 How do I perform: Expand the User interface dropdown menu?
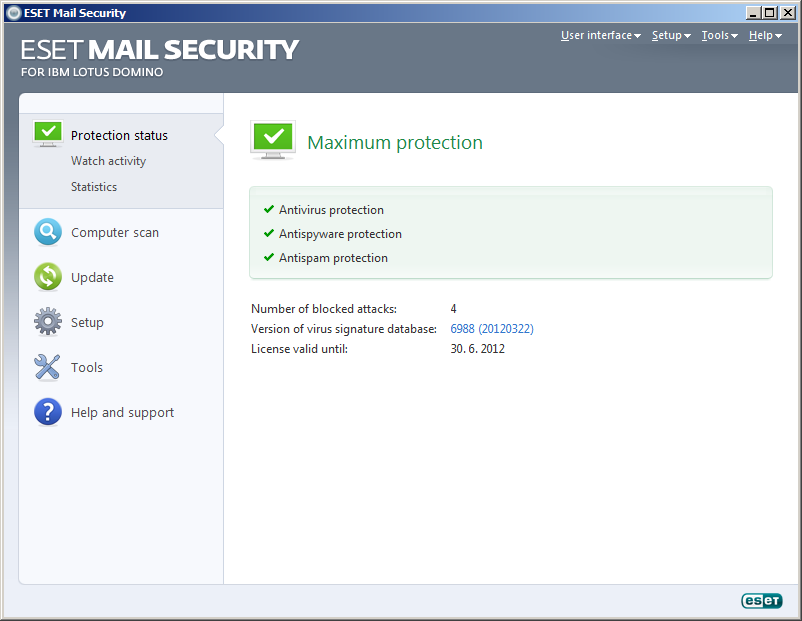click(x=600, y=35)
